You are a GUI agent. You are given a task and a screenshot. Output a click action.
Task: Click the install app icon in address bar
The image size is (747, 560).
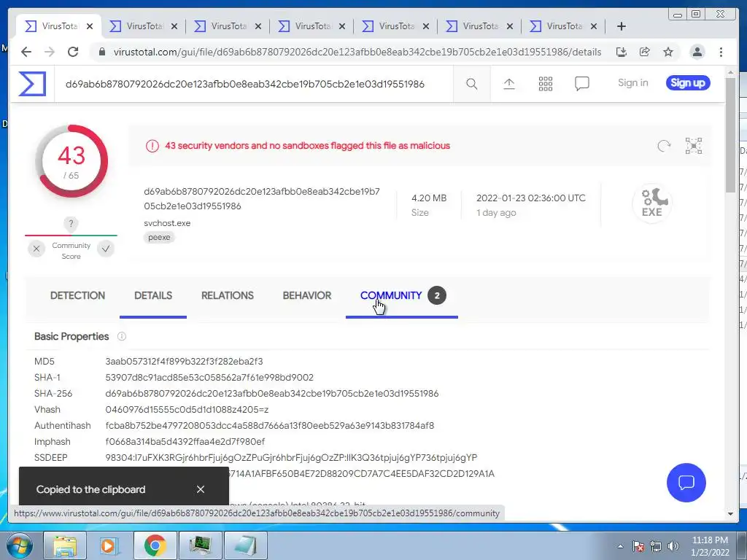[621, 52]
